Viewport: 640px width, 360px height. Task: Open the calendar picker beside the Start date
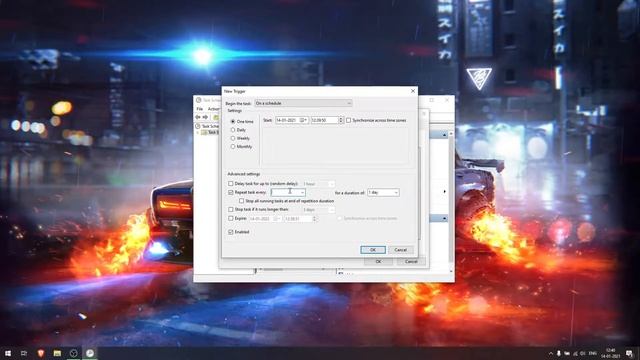(304, 120)
